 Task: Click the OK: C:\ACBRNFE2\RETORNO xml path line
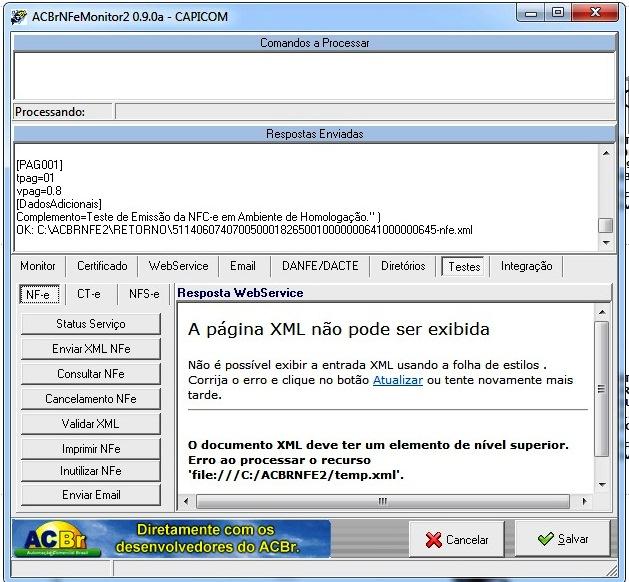click(x=244, y=230)
